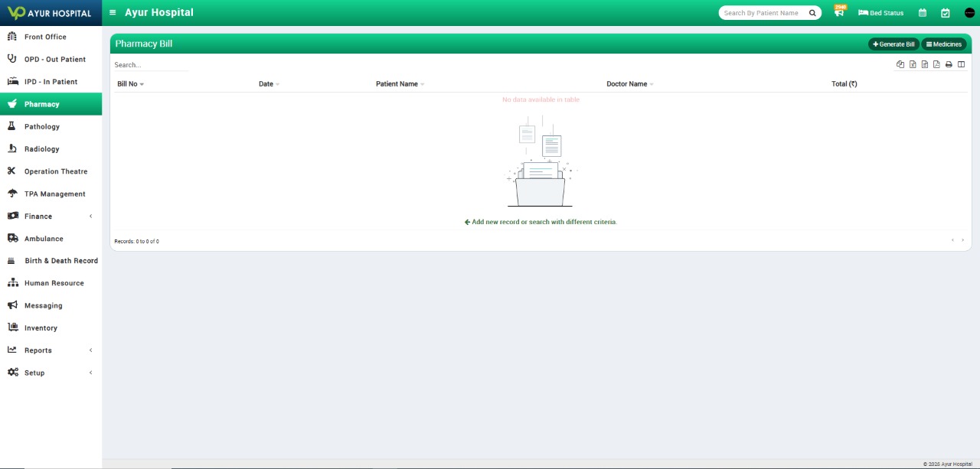Open the appointments checklist icon

coord(945,13)
